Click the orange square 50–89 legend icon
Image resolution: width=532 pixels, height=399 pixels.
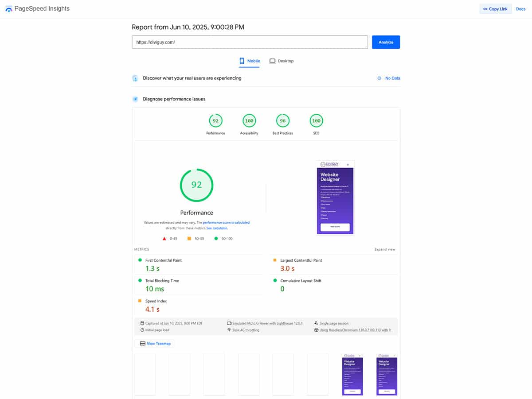tap(189, 239)
